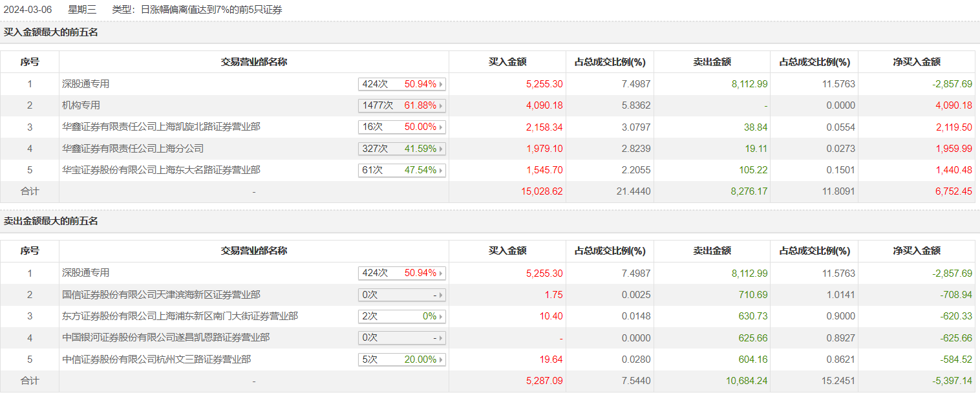This screenshot has width=980, height=397.
Task: Open the 5次 20.00% stats dropdown
Action: 442,359
